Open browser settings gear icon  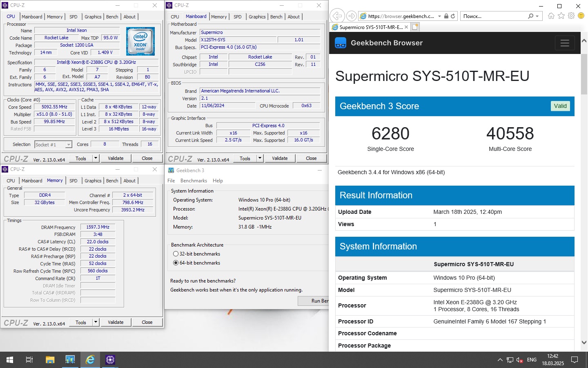571,16
